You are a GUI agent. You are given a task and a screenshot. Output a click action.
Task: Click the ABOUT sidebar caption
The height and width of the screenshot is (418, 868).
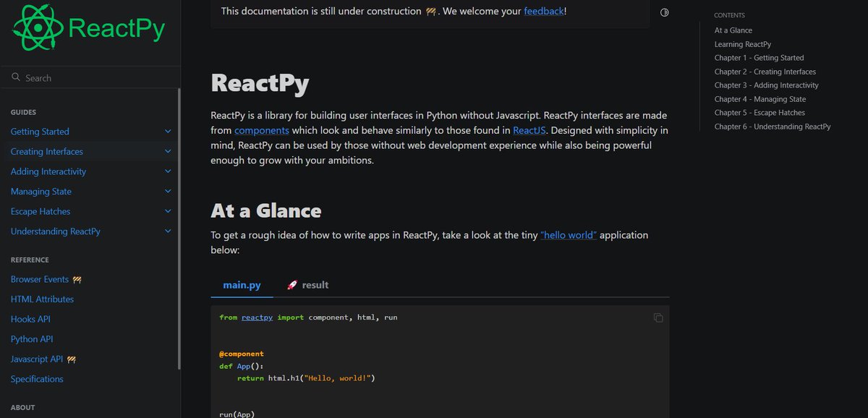[x=22, y=407]
